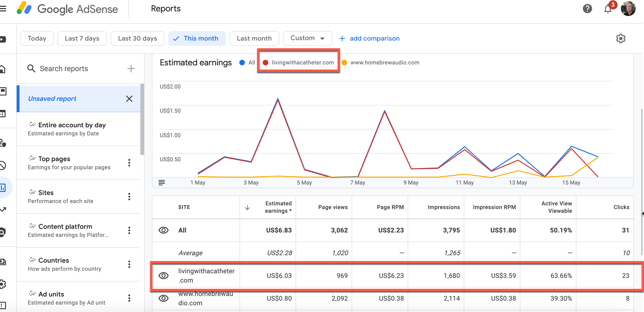The height and width of the screenshot is (312, 644).
Task: Open Home in the left sidebar
Action: click(3, 69)
